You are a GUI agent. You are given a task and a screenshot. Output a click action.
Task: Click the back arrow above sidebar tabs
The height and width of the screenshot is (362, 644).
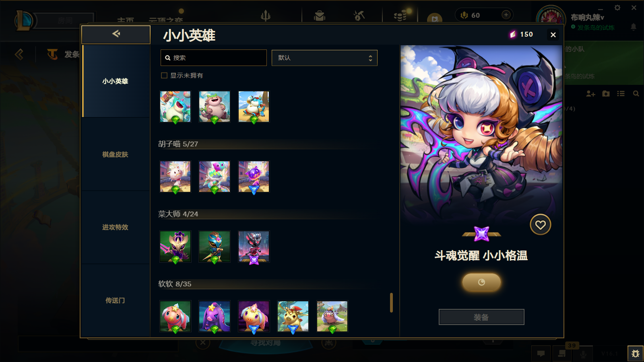[116, 34]
